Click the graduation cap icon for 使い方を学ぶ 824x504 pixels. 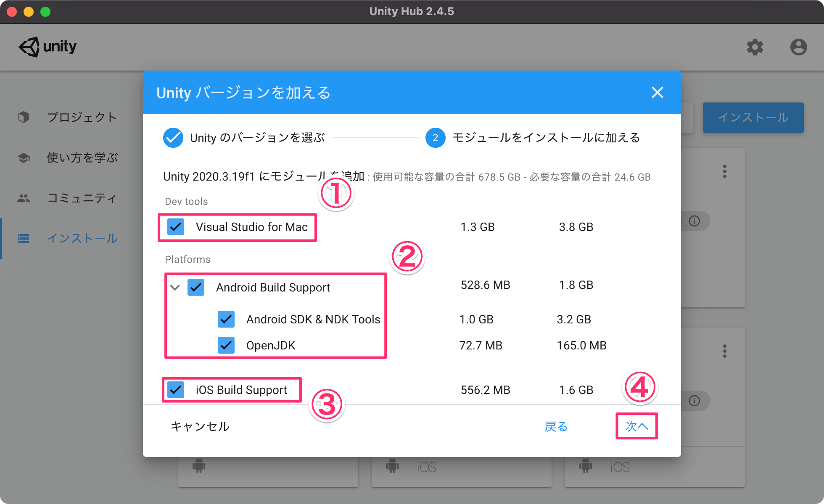coord(24,157)
